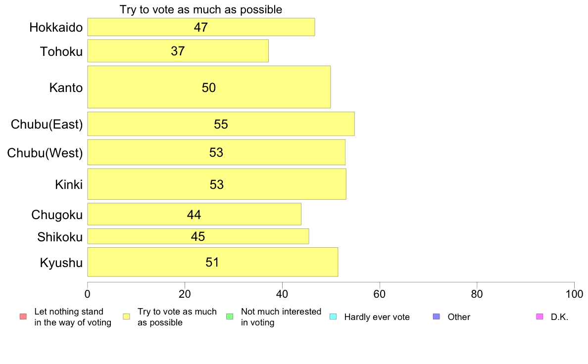This screenshot has width=588, height=364.
Task: Select the Chubu(West) bar showing 53
Action: pyautogui.click(x=216, y=152)
